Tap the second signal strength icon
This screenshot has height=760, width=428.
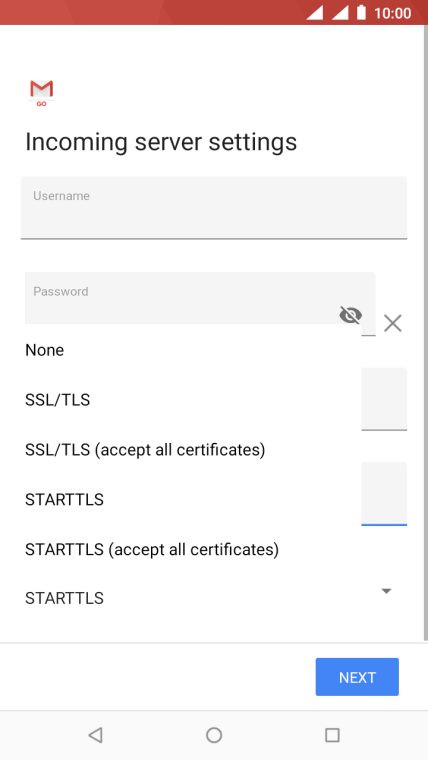click(x=340, y=13)
